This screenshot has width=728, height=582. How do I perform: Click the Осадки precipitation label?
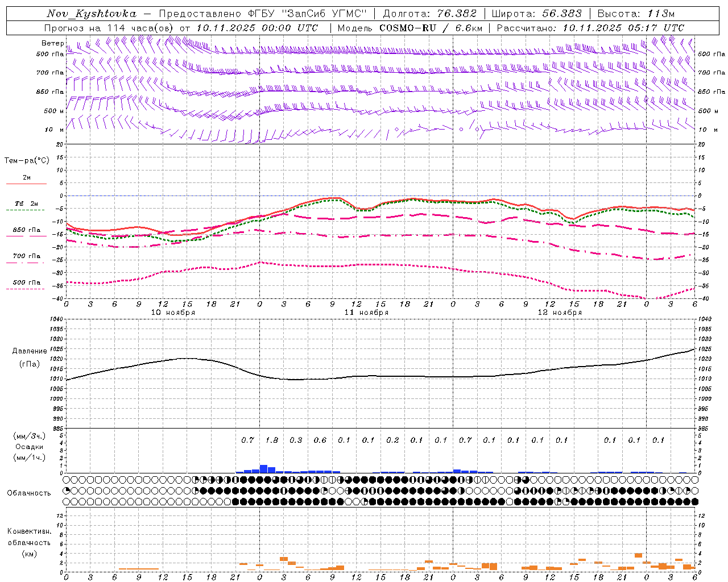tap(29, 447)
